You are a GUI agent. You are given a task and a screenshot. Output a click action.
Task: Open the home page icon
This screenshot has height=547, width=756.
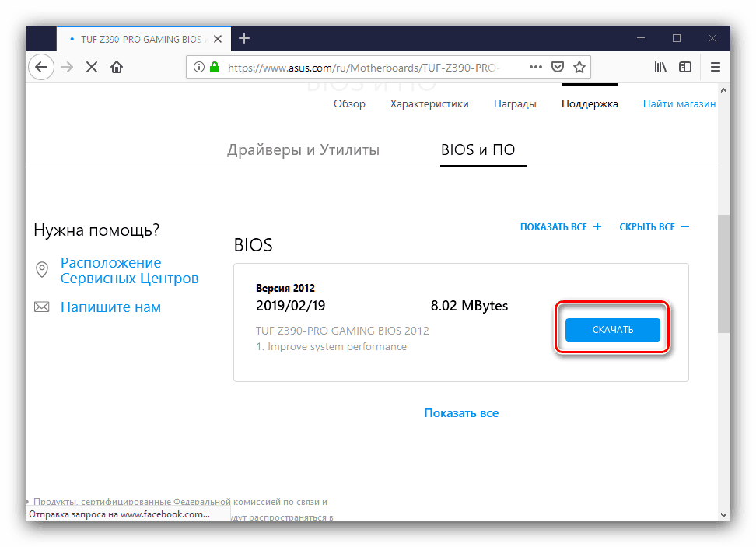[117, 67]
